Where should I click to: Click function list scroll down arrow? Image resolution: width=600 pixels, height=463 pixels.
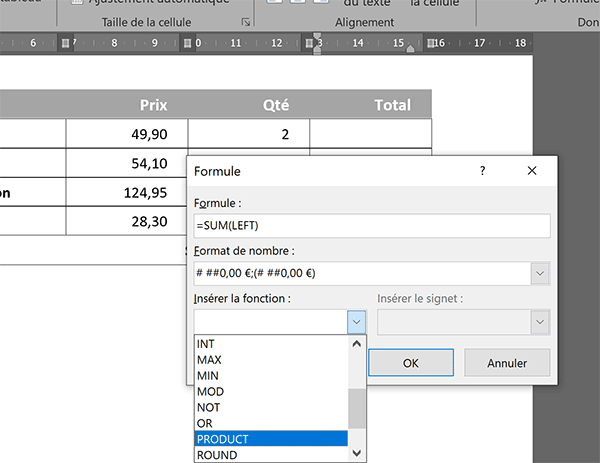(357, 453)
